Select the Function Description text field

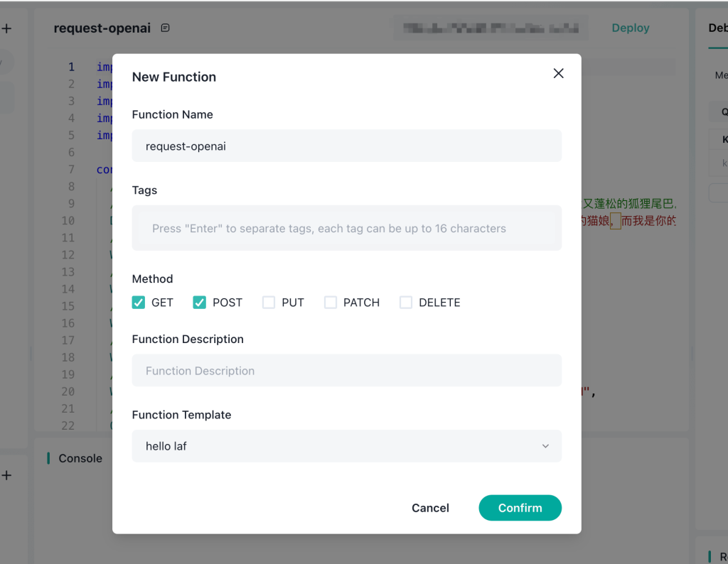[x=346, y=371]
